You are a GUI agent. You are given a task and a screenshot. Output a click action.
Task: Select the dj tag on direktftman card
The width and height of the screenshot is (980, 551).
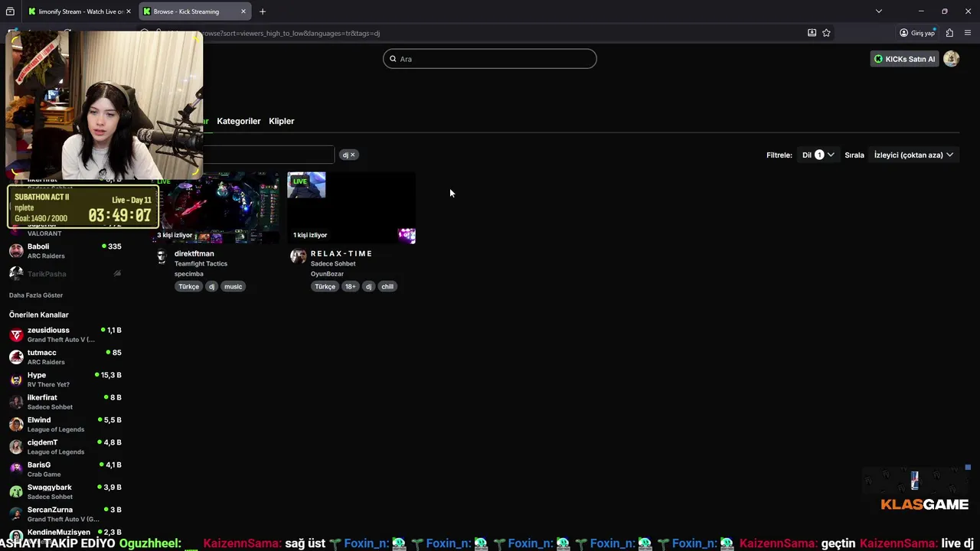(x=211, y=286)
